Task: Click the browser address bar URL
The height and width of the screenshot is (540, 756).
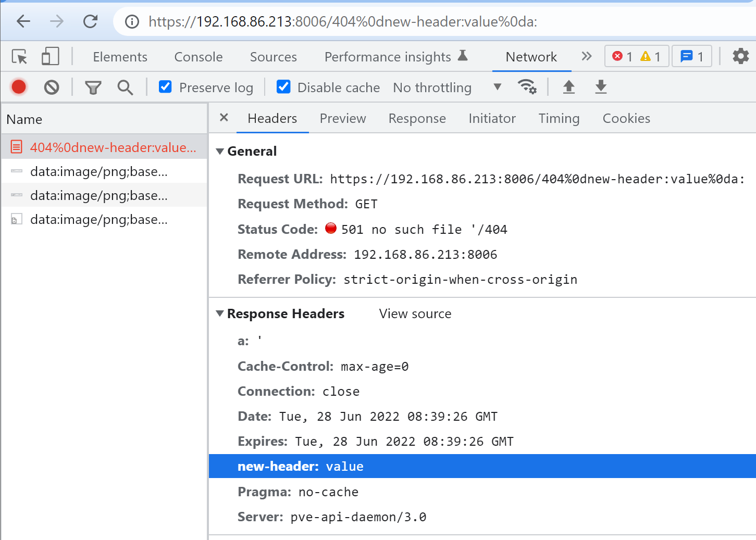Action: (342, 21)
